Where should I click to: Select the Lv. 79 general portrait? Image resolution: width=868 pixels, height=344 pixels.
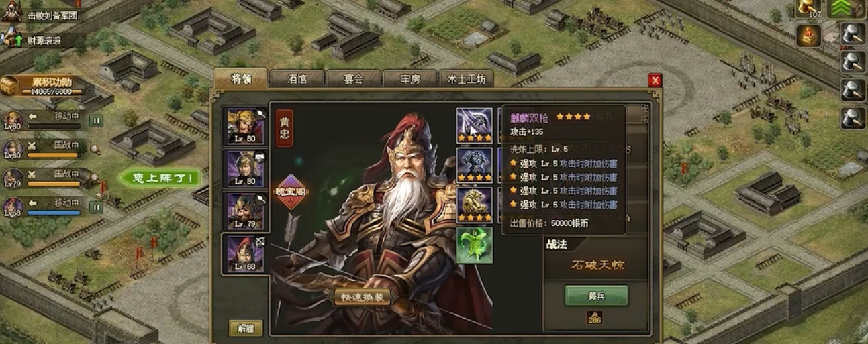pos(246,212)
